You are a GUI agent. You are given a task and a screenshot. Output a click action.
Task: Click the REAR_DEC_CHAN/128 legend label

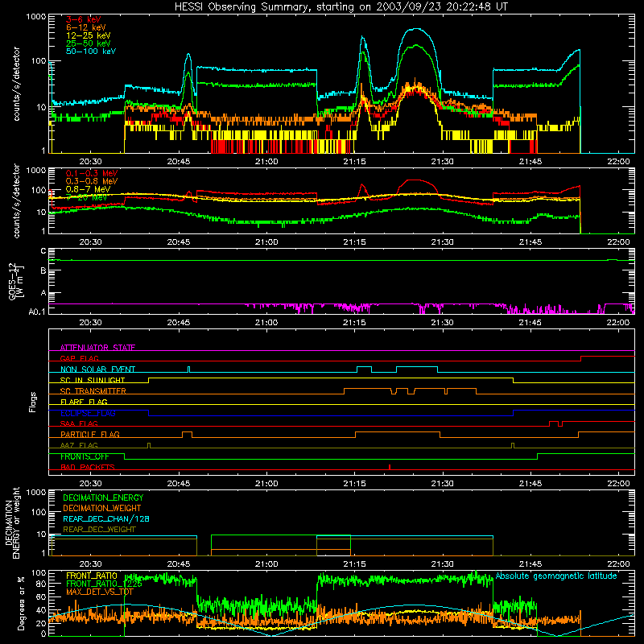[x=106, y=518]
